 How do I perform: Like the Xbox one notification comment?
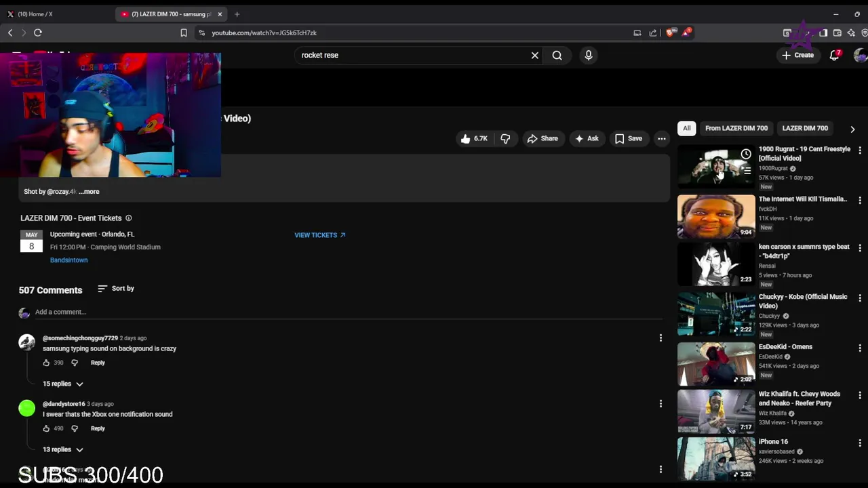tap(46, 428)
